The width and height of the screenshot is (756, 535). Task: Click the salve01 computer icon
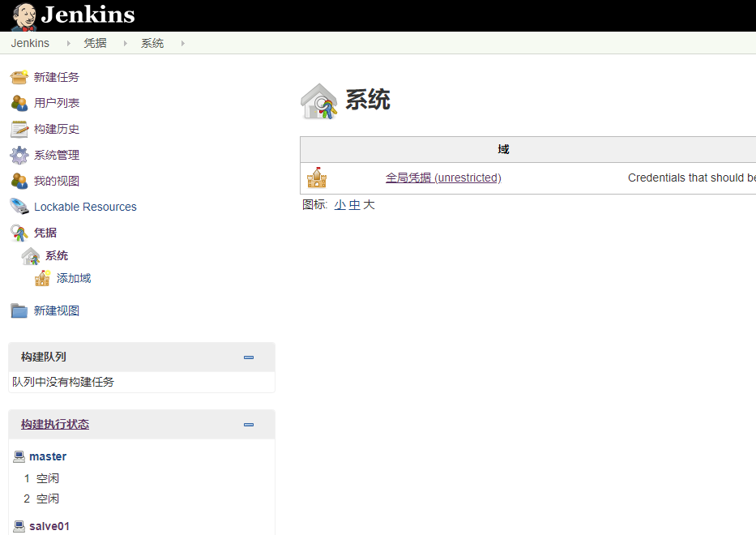click(x=19, y=526)
